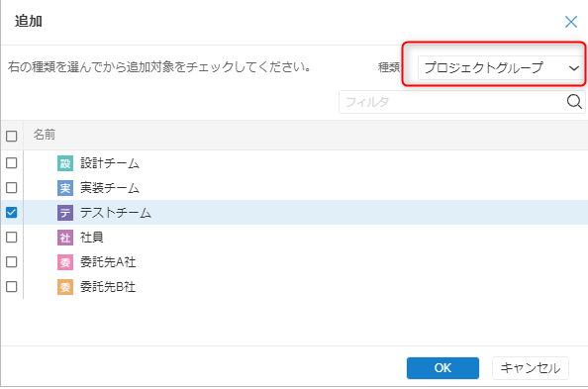The image size is (588, 389).
Task: Close the 追加 dialog with X icon
Action: point(571,22)
